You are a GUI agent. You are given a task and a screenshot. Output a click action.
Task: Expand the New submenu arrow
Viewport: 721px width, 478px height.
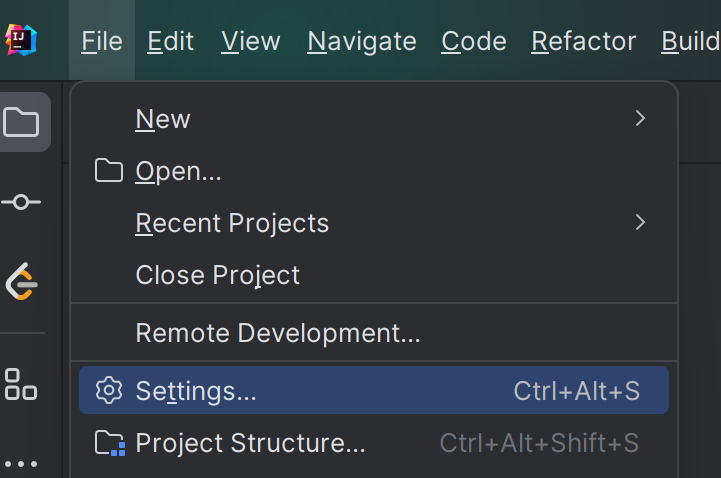(640, 119)
